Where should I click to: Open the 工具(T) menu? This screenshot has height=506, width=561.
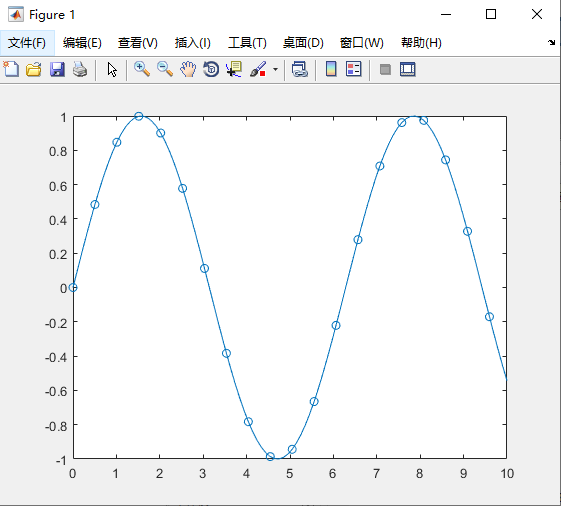pyautogui.click(x=247, y=43)
